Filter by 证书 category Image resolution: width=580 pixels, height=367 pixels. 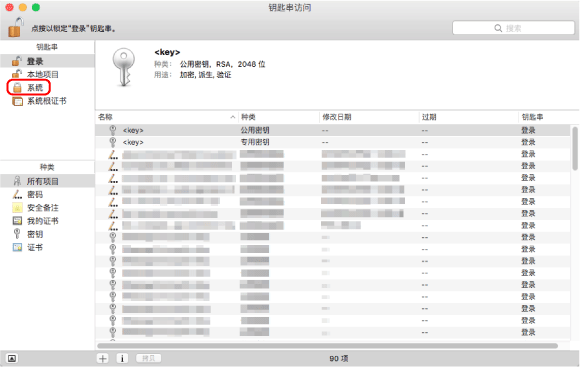coord(47,248)
